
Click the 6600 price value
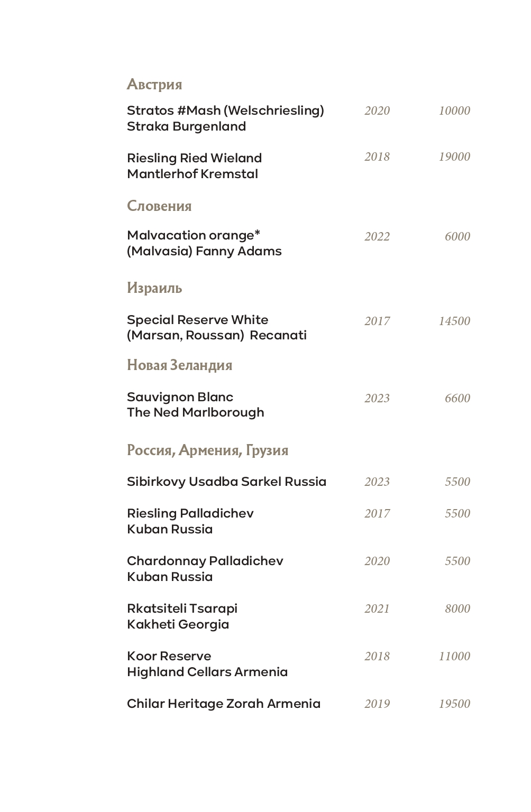pos(457,398)
